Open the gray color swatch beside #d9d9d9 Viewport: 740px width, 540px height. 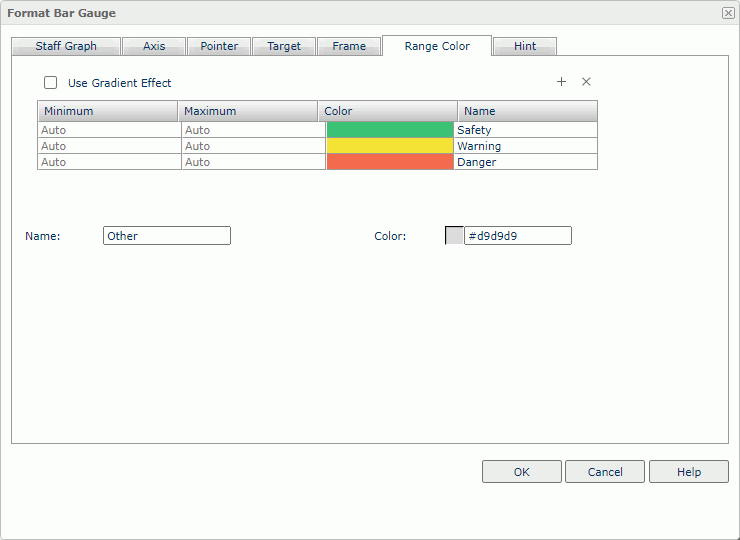coord(454,236)
